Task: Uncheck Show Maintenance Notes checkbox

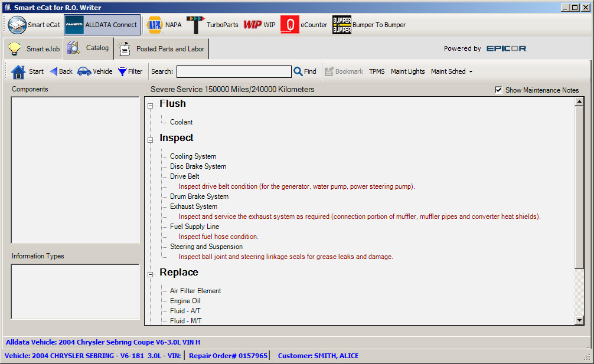Action: (498, 90)
